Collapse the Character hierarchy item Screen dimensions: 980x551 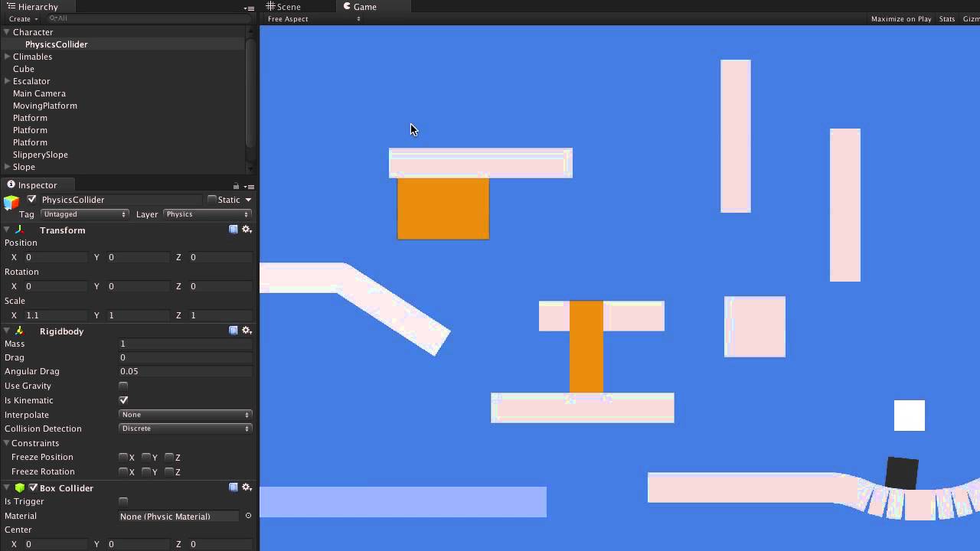click(x=5, y=32)
